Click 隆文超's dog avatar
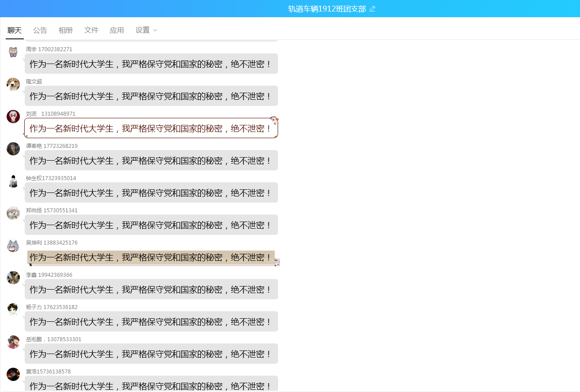The image size is (580, 392). pyautogui.click(x=13, y=84)
